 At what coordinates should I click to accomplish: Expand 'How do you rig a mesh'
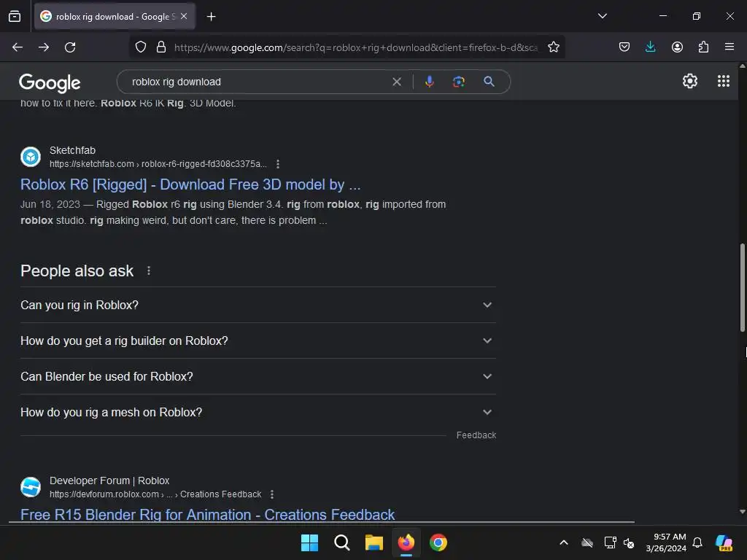point(258,412)
